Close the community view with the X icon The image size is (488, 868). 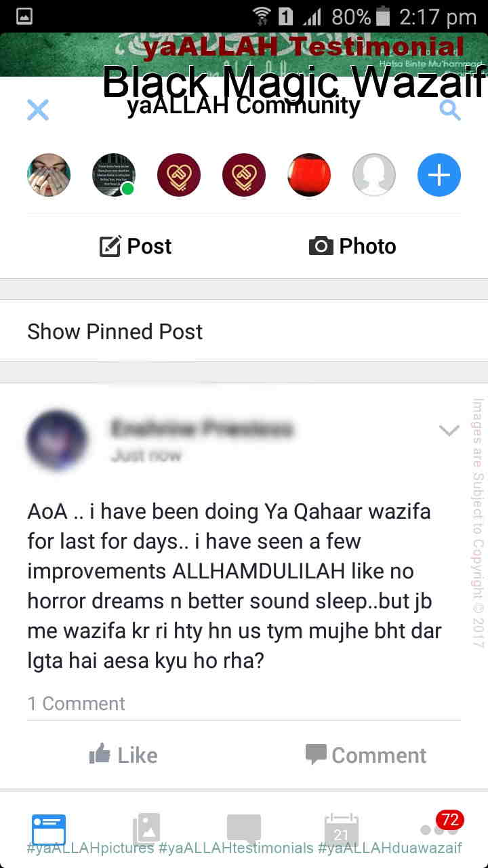pyautogui.click(x=38, y=110)
